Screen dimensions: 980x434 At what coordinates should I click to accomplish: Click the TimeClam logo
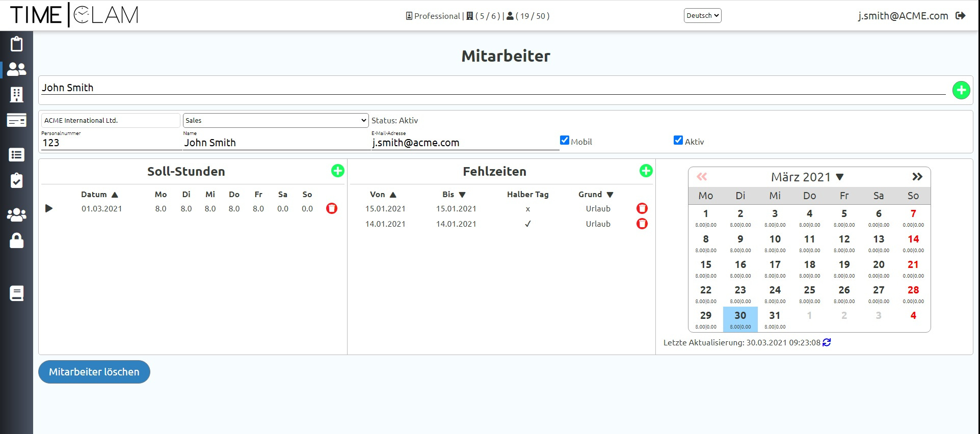(74, 15)
